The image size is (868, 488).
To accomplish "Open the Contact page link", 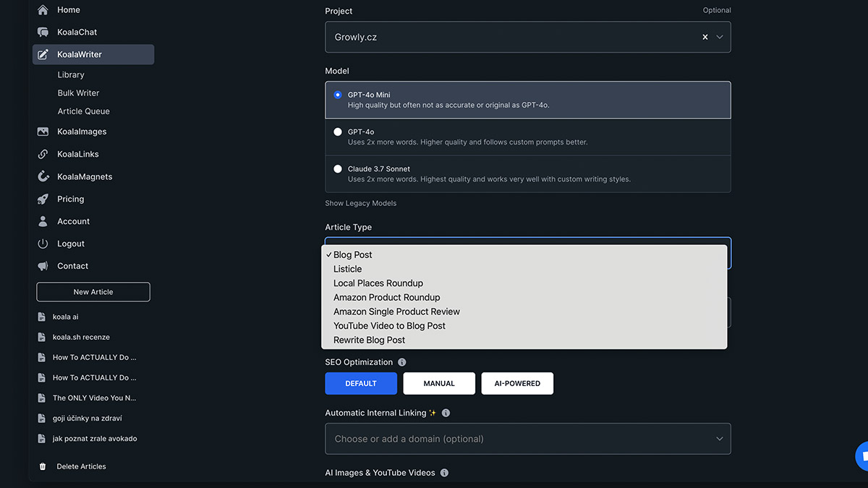I will [x=73, y=266].
